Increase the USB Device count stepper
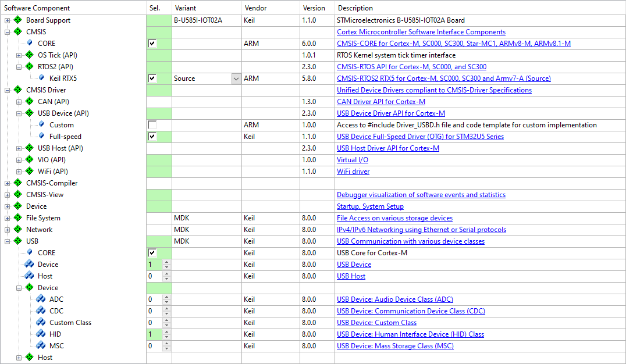Viewport: 626px width, 364px height. [x=167, y=262]
